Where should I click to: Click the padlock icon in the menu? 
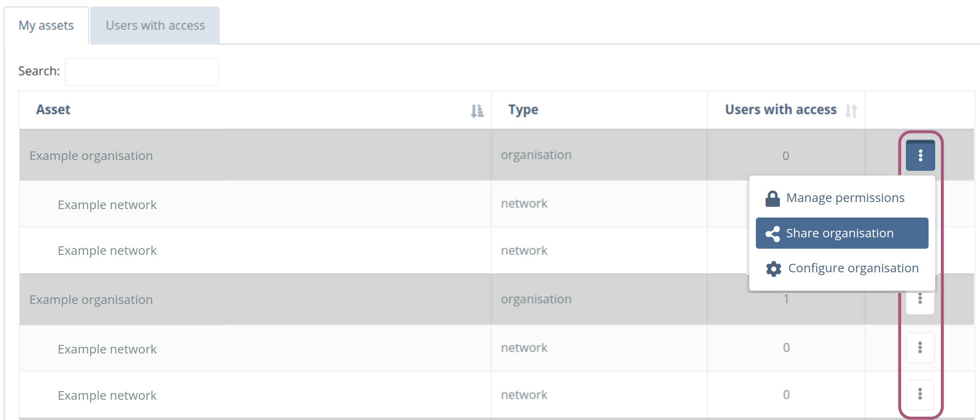pos(772,199)
